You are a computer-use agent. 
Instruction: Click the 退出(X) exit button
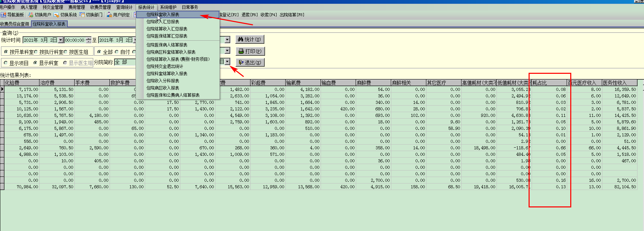click(250, 63)
